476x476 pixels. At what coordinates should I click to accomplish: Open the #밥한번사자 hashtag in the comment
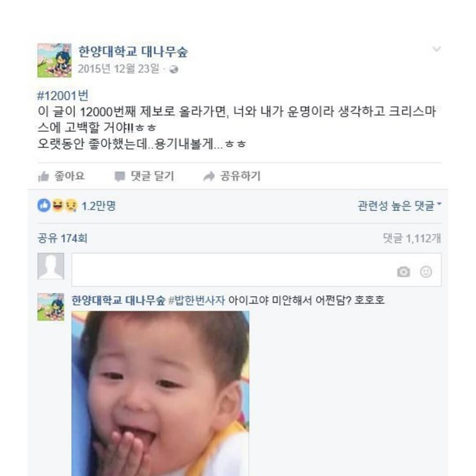[x=197, y=301]
